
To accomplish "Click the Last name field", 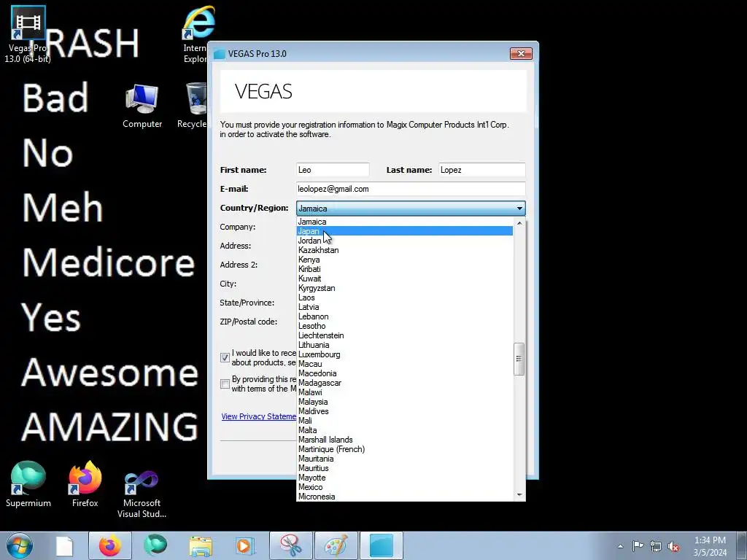I will pos(481,170).
